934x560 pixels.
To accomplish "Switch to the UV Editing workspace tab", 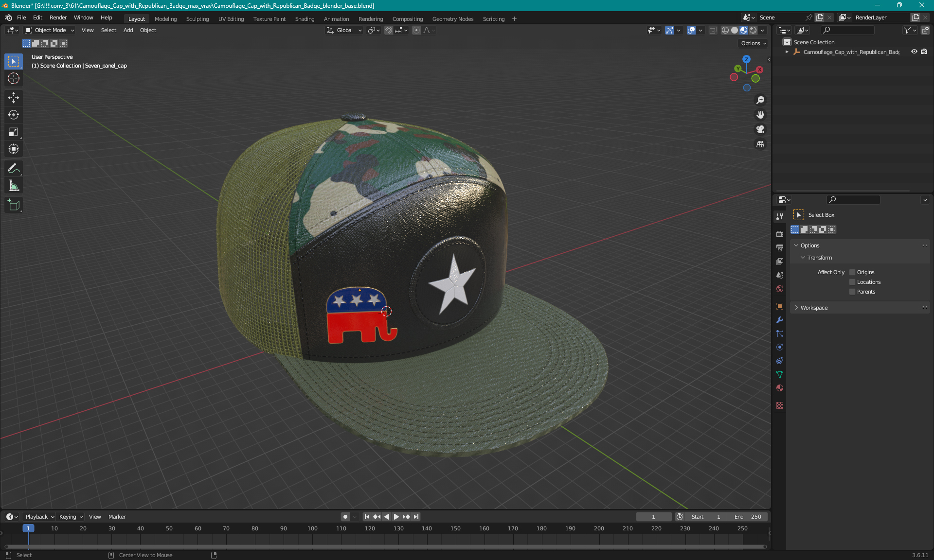I will point(231,19).
